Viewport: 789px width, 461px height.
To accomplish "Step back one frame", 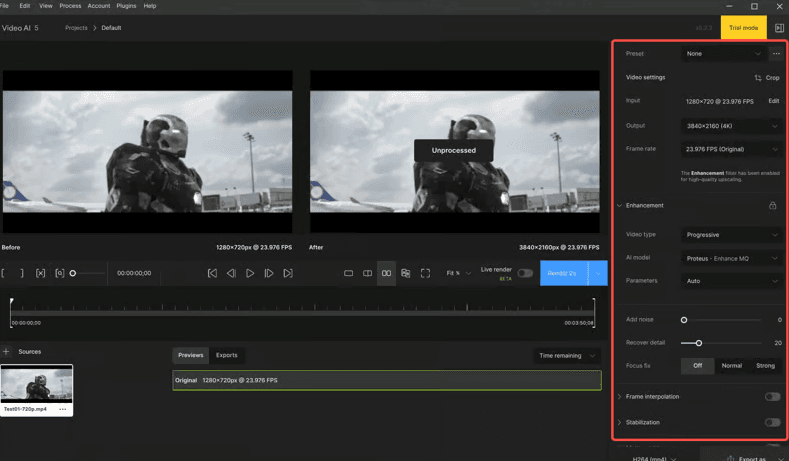I will click(231, 273).
